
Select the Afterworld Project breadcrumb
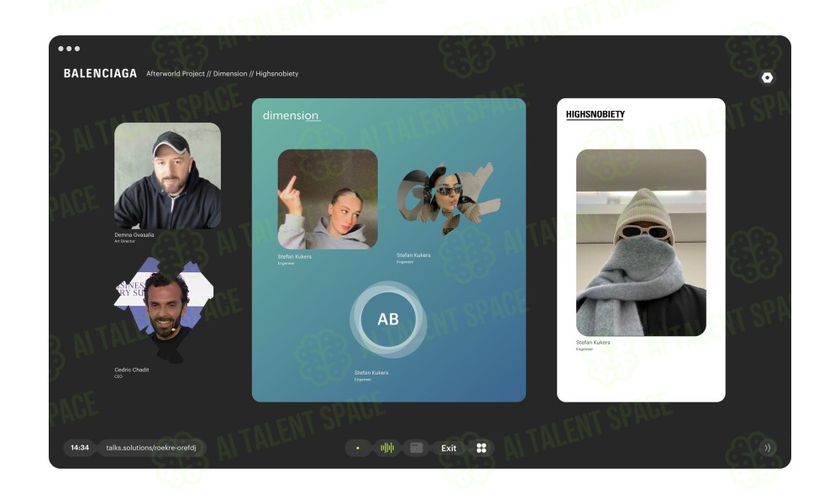click(x=176, y=74)
